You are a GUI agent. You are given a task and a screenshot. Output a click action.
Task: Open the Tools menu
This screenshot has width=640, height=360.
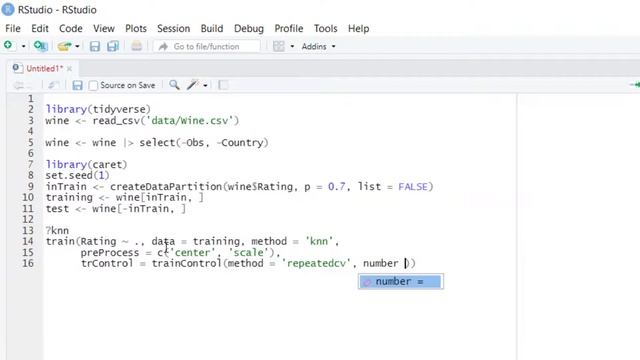coord(325,29)
